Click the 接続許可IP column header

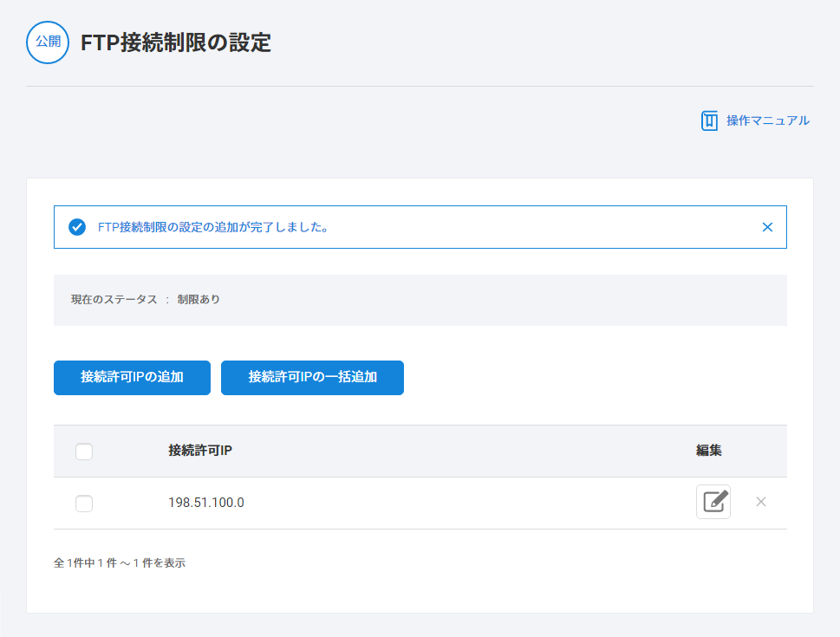click(x=200, y=451)
